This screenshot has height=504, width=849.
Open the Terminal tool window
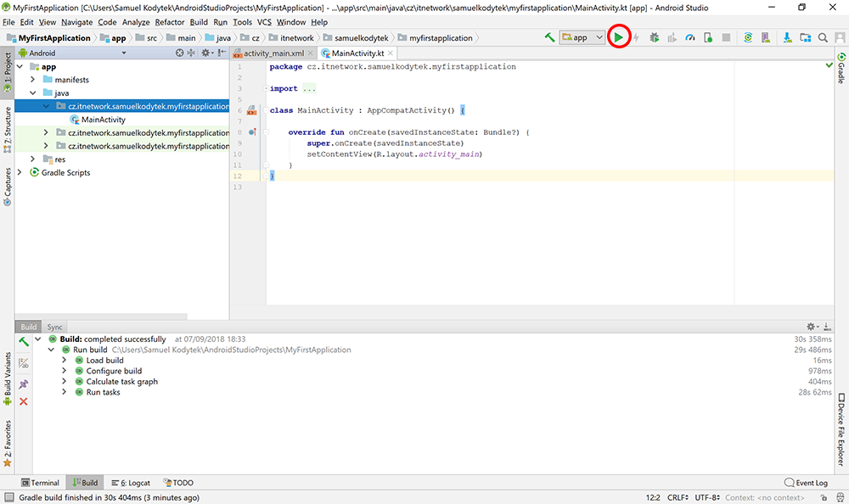pos(40,483)
